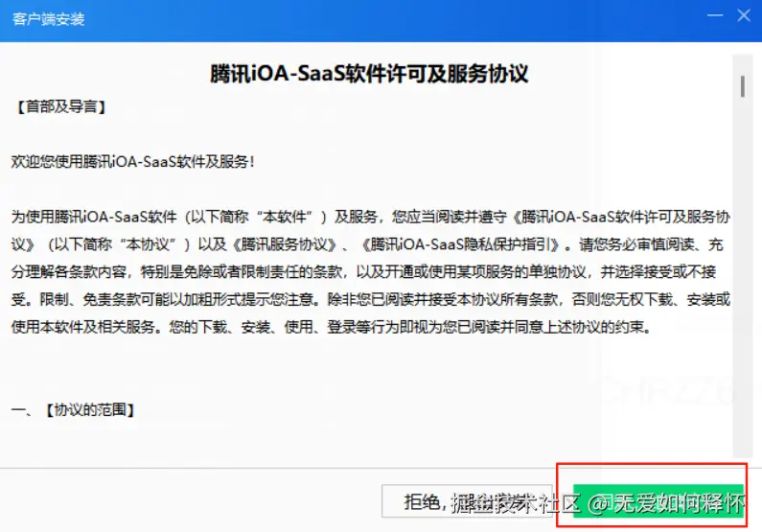
Task: Click the agreement scrollbar thumb
Action: 743,86
